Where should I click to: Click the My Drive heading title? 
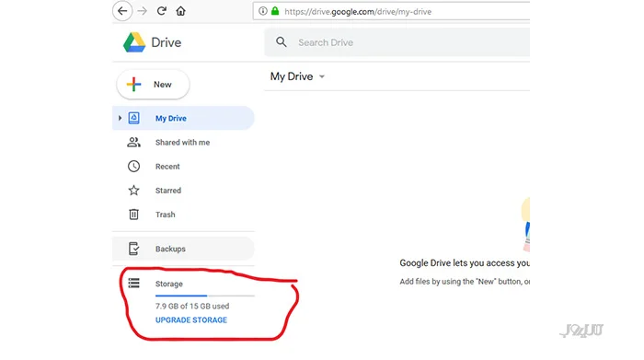tap(292, 76)
